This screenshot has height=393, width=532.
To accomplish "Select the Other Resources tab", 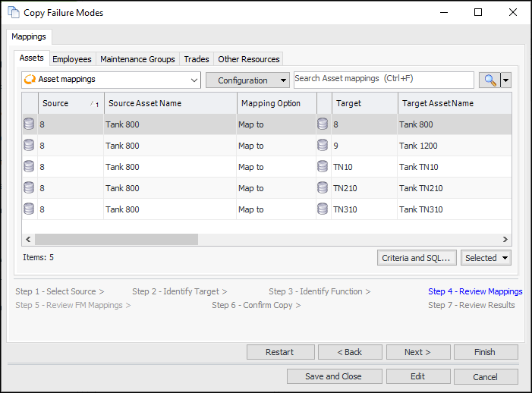I will (249, 59).
